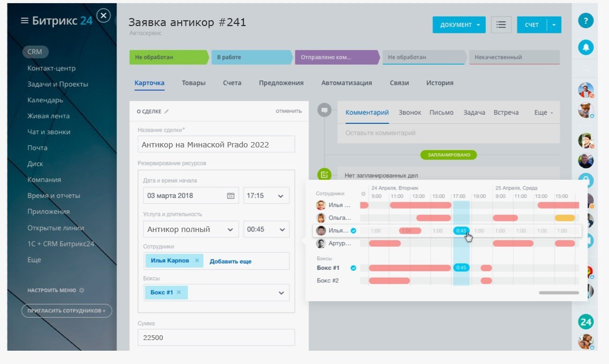This screenshot has width=609, height=364.
Task: Open the fox avatar in right sidebar
Action: pos(586,110)
